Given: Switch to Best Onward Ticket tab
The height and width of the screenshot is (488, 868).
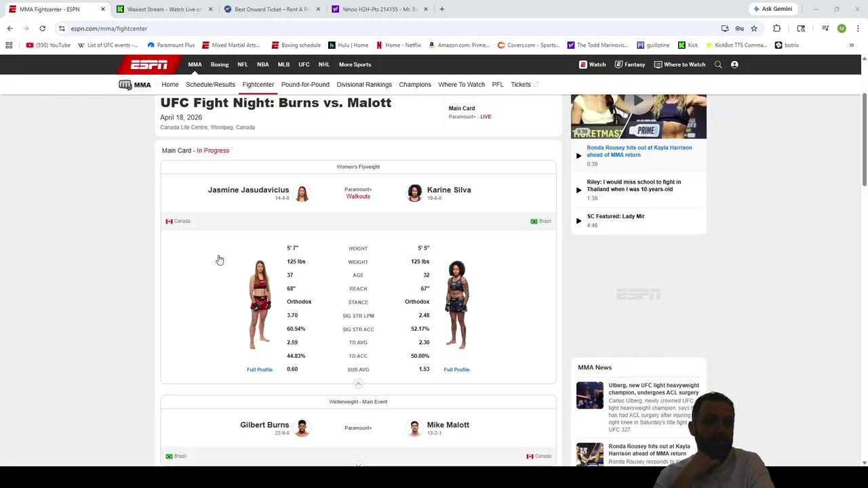Looking at the screenshot, I should [x=272, y=9].
